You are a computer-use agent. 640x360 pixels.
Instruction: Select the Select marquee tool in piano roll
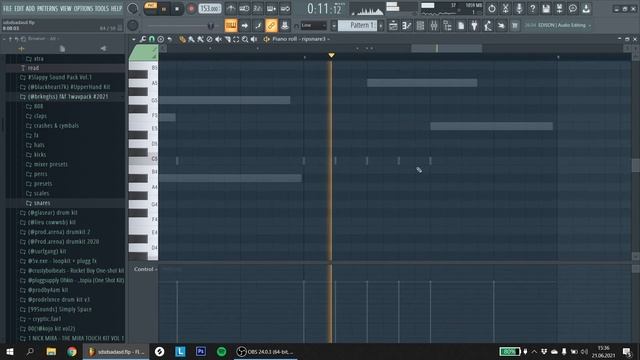(236, 39)
